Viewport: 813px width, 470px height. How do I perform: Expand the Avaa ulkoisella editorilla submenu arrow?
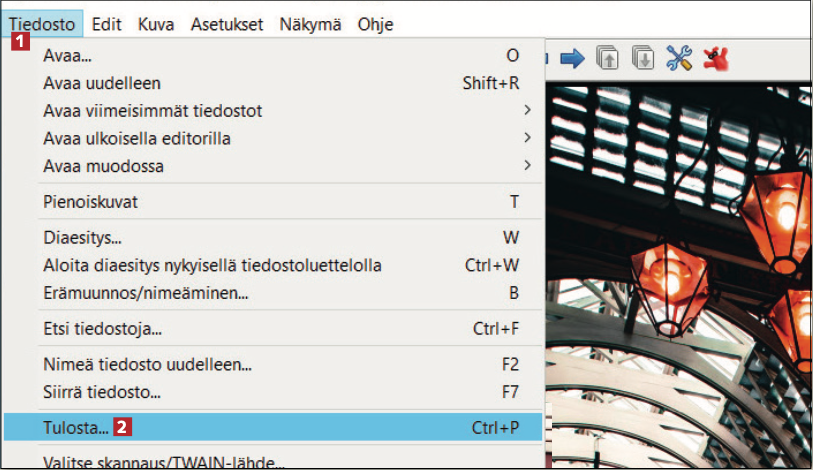[527, 137]
